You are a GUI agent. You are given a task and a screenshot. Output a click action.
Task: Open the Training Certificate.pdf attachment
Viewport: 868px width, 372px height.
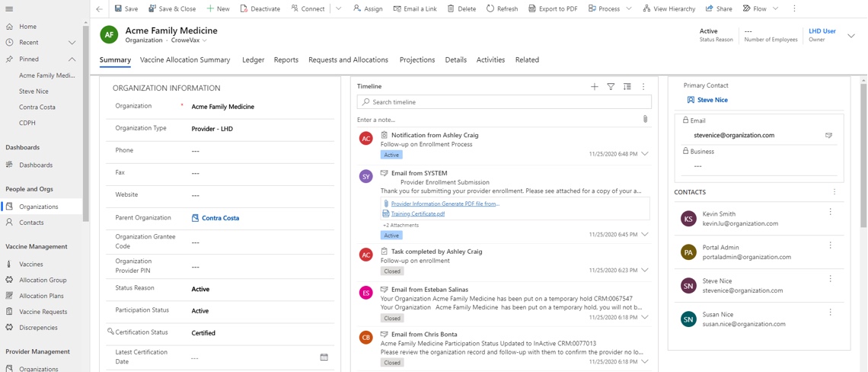(x=417, y=214)
